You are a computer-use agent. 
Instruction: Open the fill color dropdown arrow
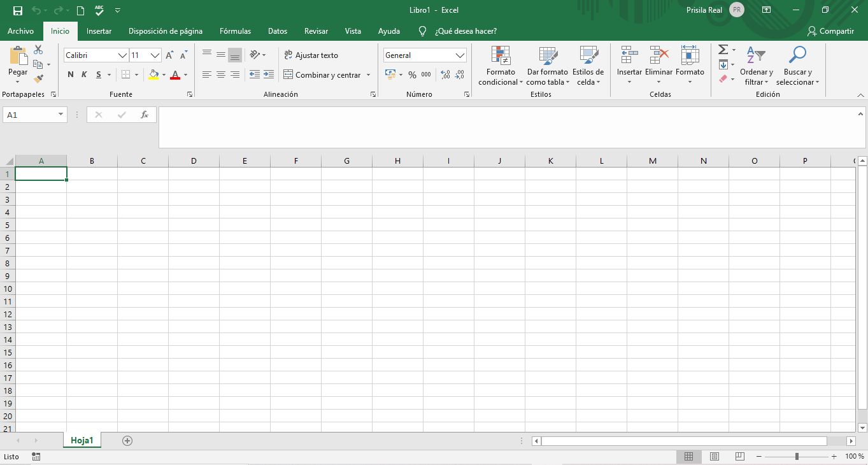164,75
